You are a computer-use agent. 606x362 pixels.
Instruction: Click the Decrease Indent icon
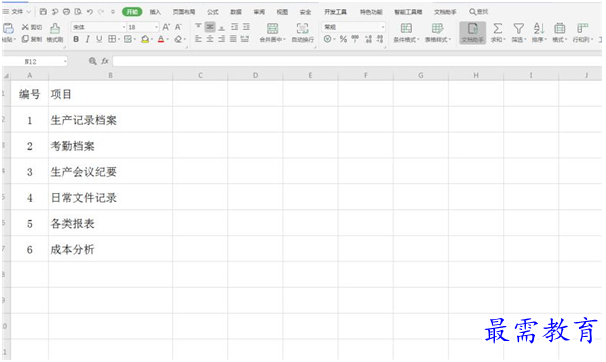coord(234,27)
